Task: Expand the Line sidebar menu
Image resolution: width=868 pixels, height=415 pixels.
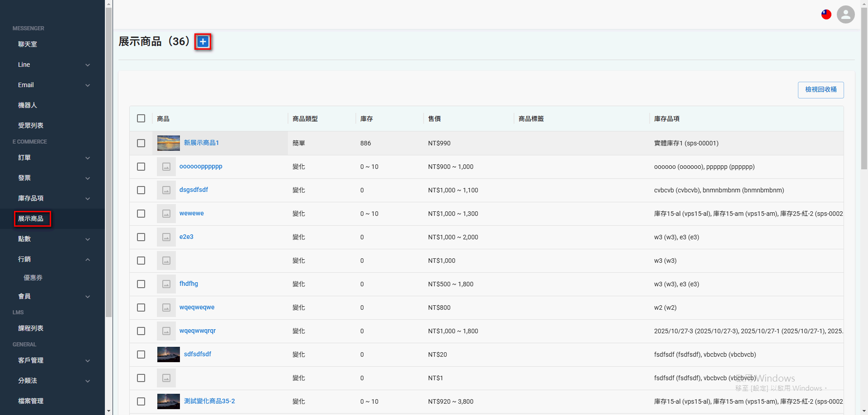Action: pyautogui.click(x=52, y=65)
